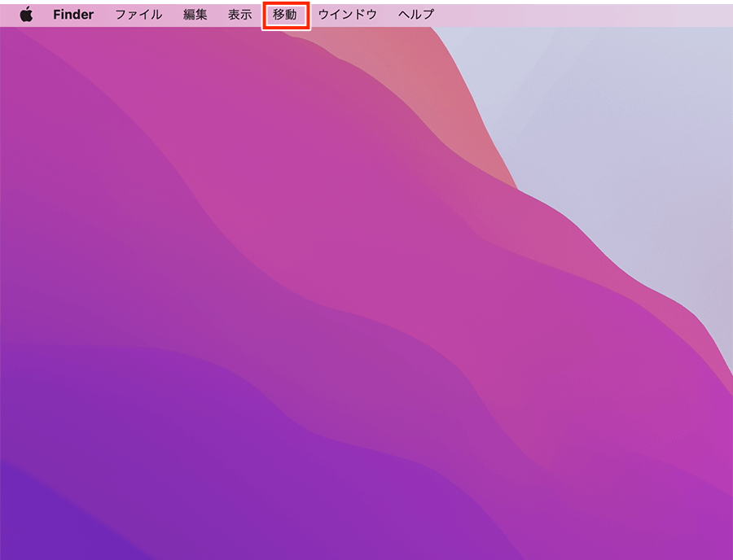Click the 移動 menu
Screen dimensions: 733x560
(x=285, y=15)
